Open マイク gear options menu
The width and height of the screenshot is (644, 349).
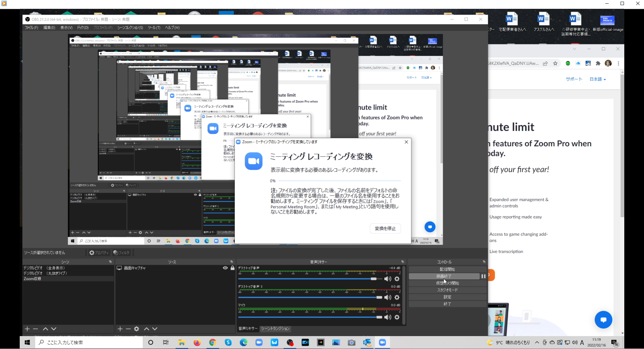click(x=397, y=317)
